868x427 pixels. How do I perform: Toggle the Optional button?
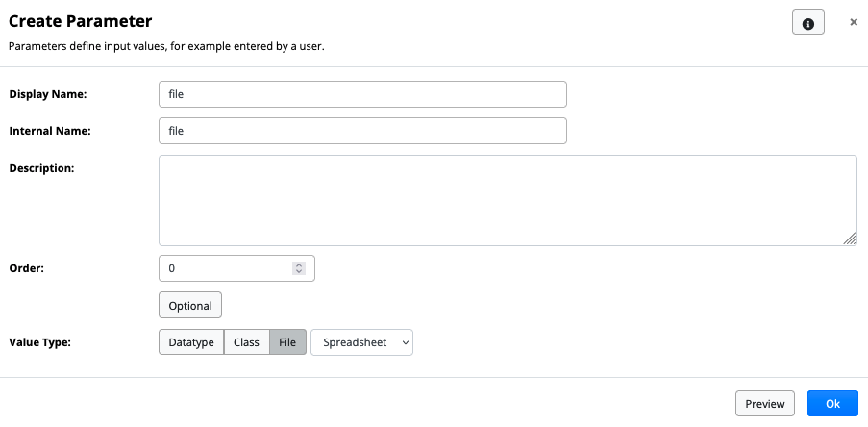[190, 305]
